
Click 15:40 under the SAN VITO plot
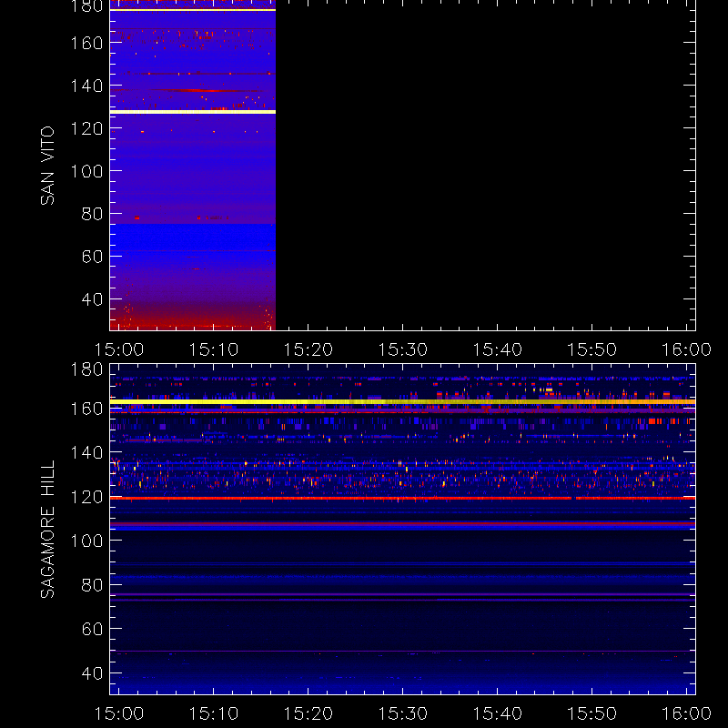(x=497, y=349)
